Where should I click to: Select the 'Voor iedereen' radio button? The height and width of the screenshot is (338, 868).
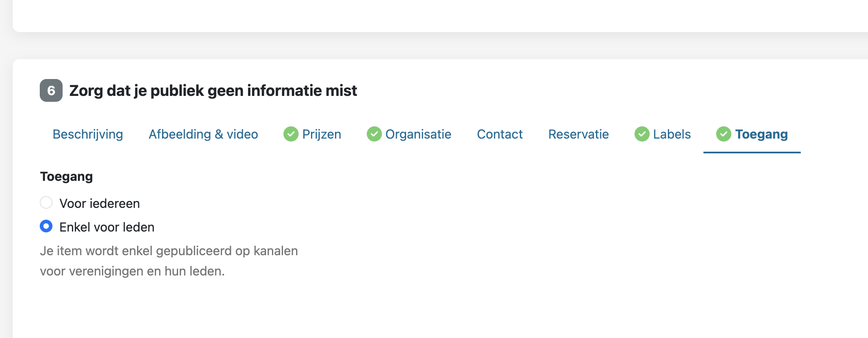(x=46, y=202)
